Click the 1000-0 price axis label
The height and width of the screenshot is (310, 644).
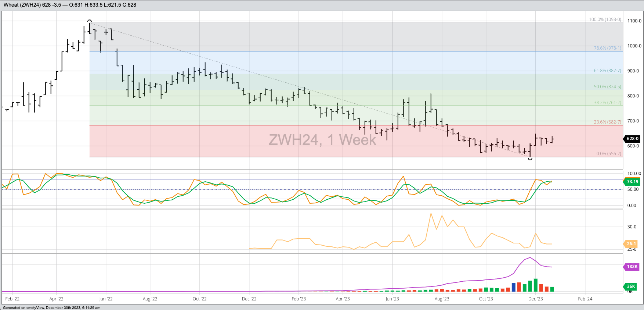tap(634, 46)
